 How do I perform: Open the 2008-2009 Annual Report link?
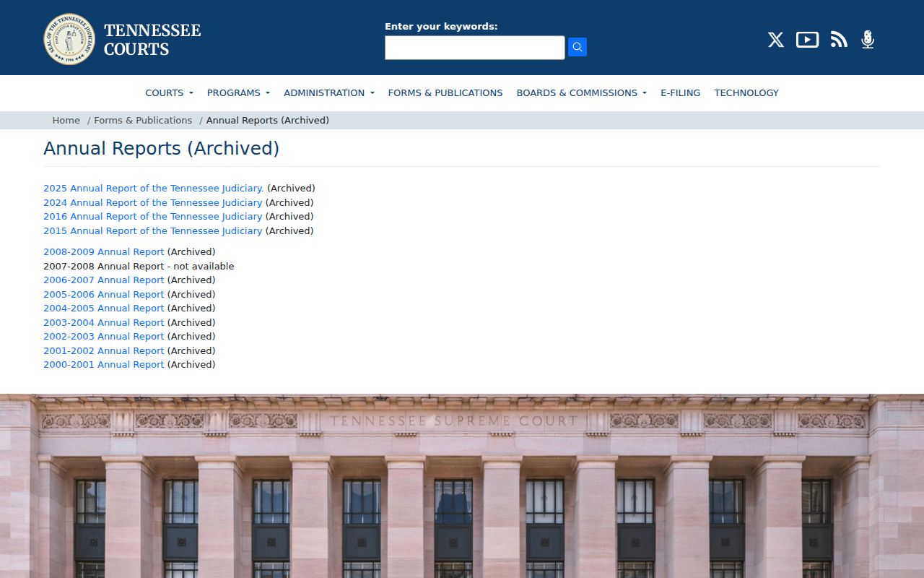tap(104, 252)
